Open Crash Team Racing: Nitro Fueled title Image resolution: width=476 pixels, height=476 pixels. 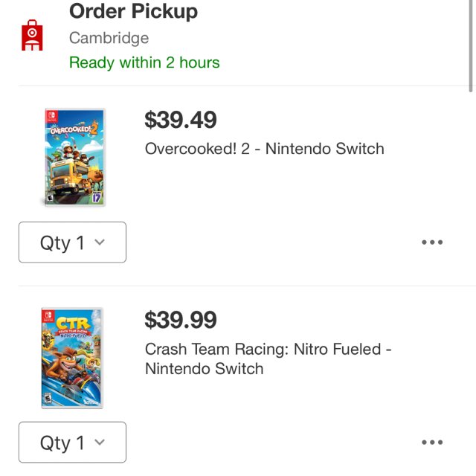[268, 358]
